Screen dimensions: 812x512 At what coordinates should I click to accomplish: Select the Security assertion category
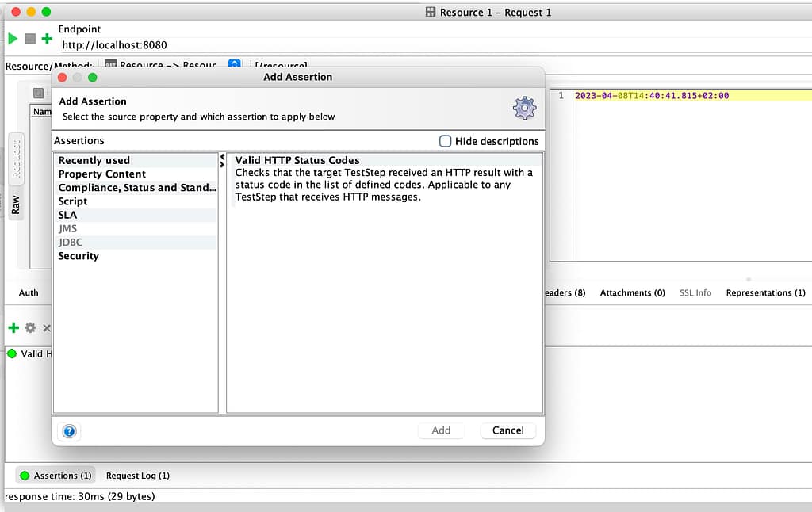point(79,255)
